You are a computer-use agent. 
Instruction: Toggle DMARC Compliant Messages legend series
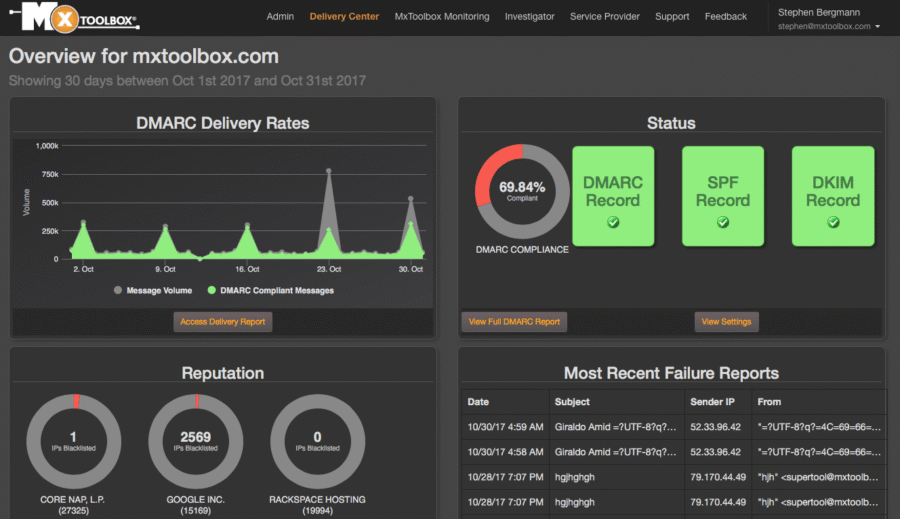270,291
